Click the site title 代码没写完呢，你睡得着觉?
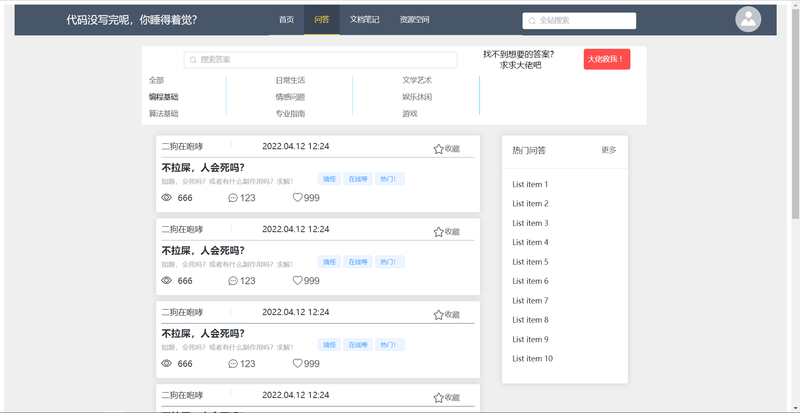 tap(132, 20)
